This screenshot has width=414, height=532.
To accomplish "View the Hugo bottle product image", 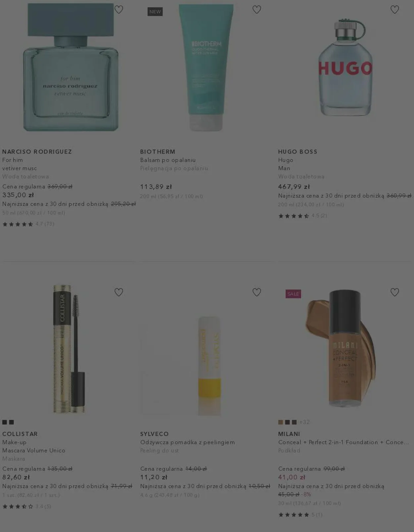I will [345, 67].
